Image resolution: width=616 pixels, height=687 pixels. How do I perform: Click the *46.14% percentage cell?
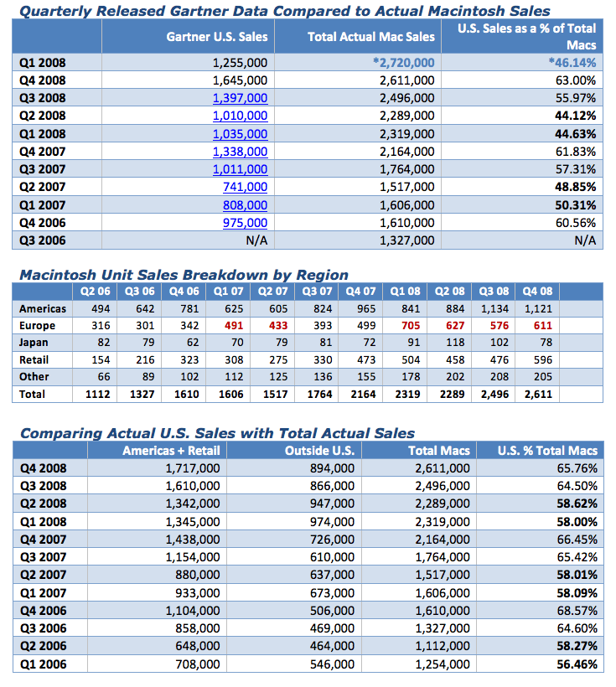[572, 63]
